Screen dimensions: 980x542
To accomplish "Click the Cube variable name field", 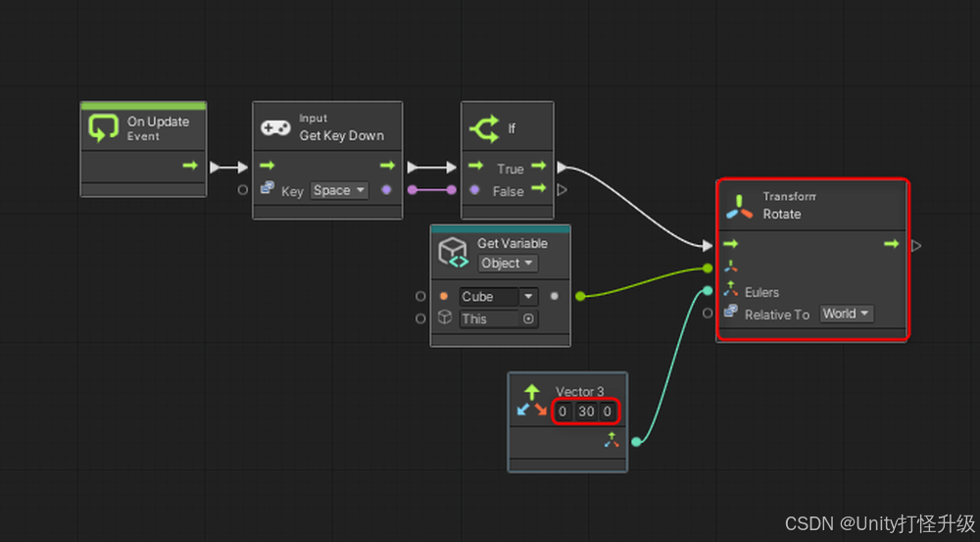I will [x=488, y=296].
